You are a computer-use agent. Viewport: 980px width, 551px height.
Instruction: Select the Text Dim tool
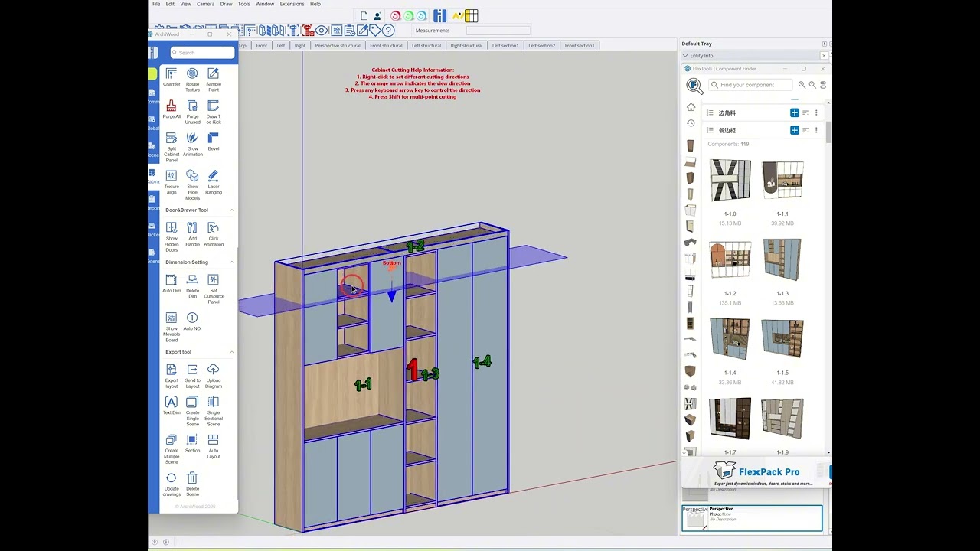171,406
